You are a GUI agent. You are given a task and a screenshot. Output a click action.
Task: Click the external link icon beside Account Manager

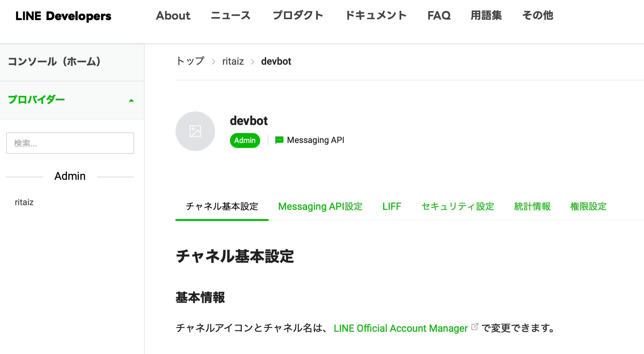tap(475, 327)
